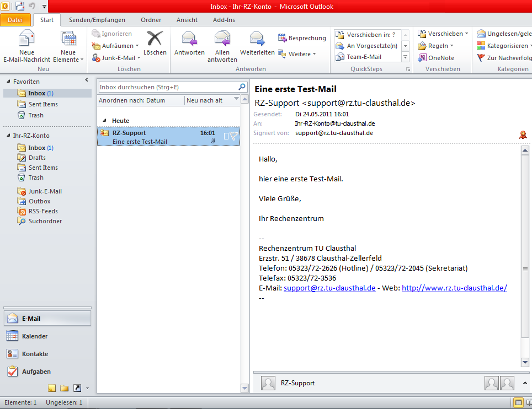Reply using the Antworten icon
The height and width of the screenshot is (409, 532).
189,39
